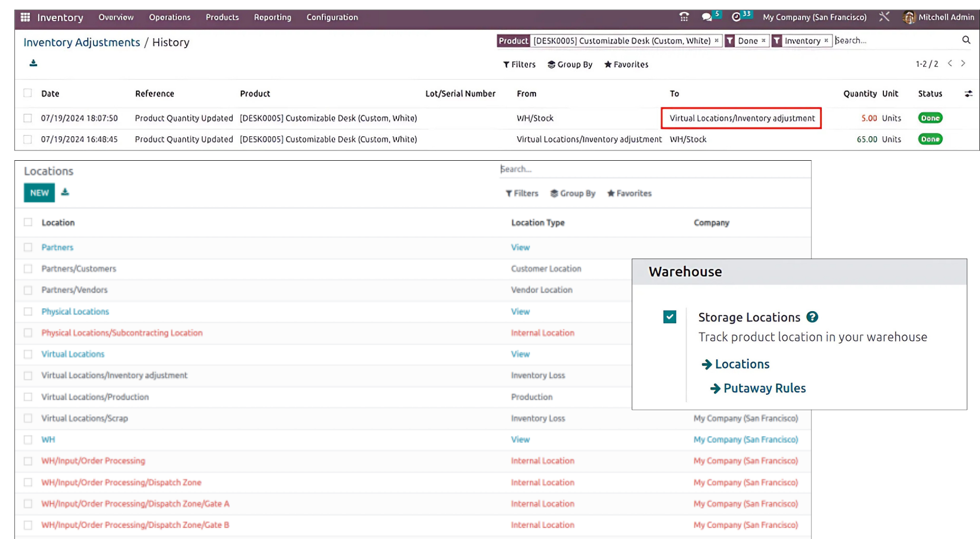Image resolution: width=980 pixels, height=539 pixels.
Task: Follow the Putaway Rules link
Action: (x=764, y=388)
